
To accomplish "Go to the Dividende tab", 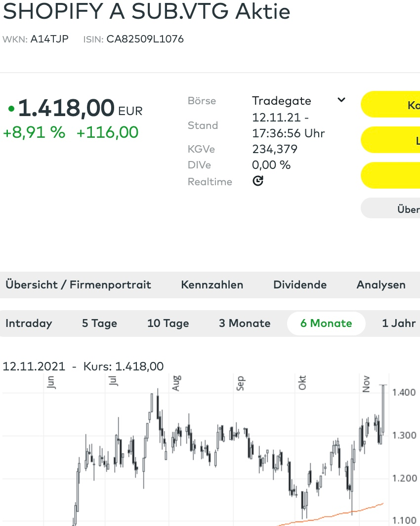I will click(x=300, y=285).
